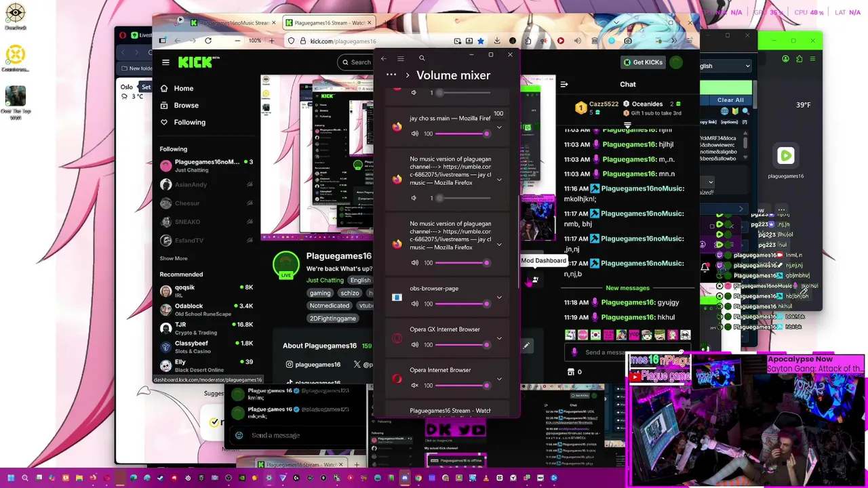The image size is (868, 488).
Task: Open the Mod Dashboard icon button
Action: [535, 279]
